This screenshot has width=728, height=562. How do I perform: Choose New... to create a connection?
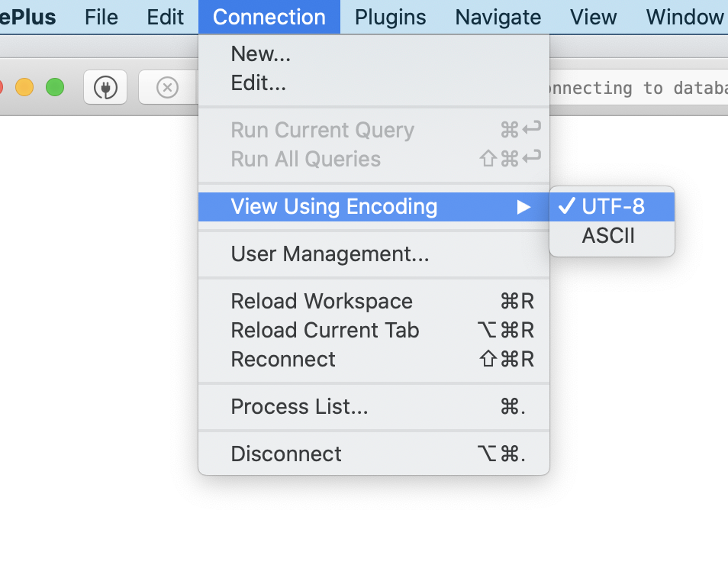[261, 53]
